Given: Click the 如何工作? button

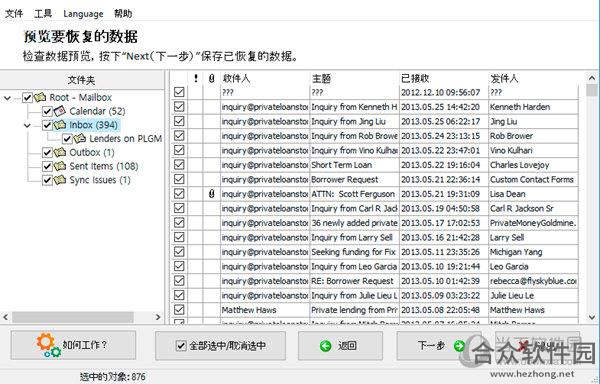Looking at the screenshot, I should pyautogui.click(x=73, y=345).
